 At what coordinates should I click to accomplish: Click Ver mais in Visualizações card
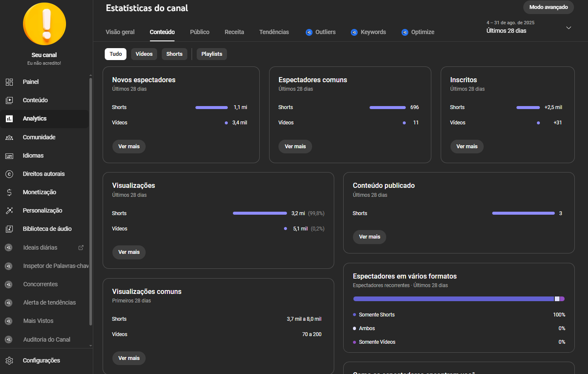coord(129,252)
